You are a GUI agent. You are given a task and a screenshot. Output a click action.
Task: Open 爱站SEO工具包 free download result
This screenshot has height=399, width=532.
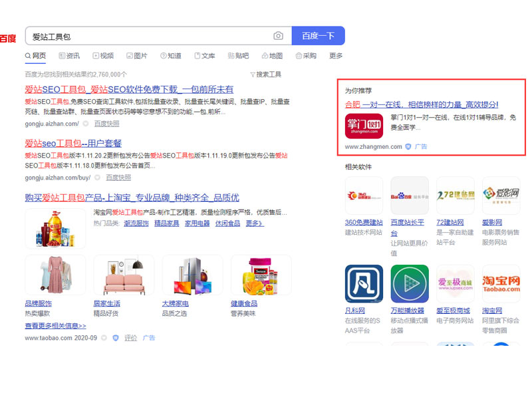[129, 89]
